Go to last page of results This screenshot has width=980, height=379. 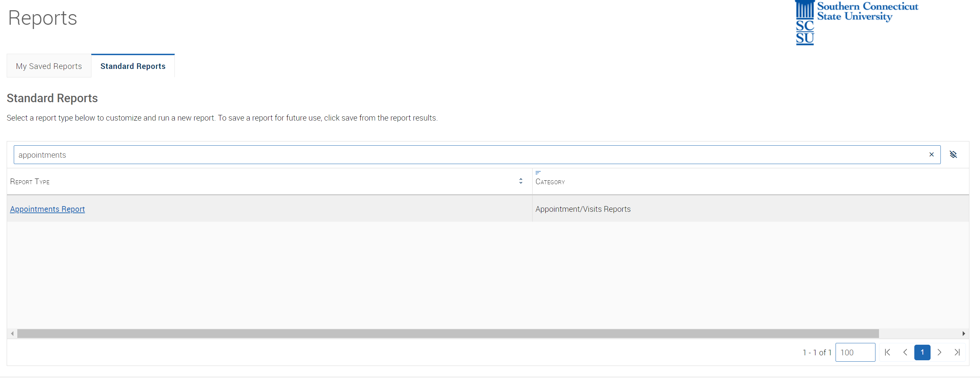(x=957, y=352)
